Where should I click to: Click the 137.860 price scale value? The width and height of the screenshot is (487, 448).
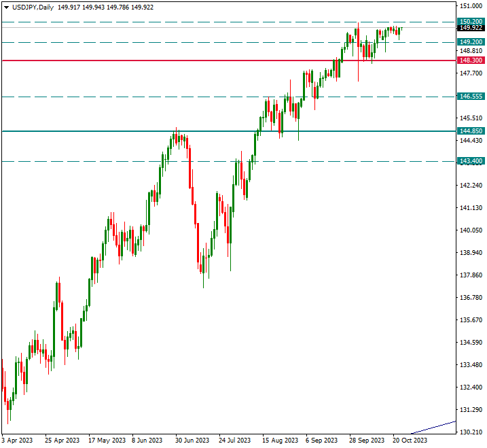[x=471, y=275]
